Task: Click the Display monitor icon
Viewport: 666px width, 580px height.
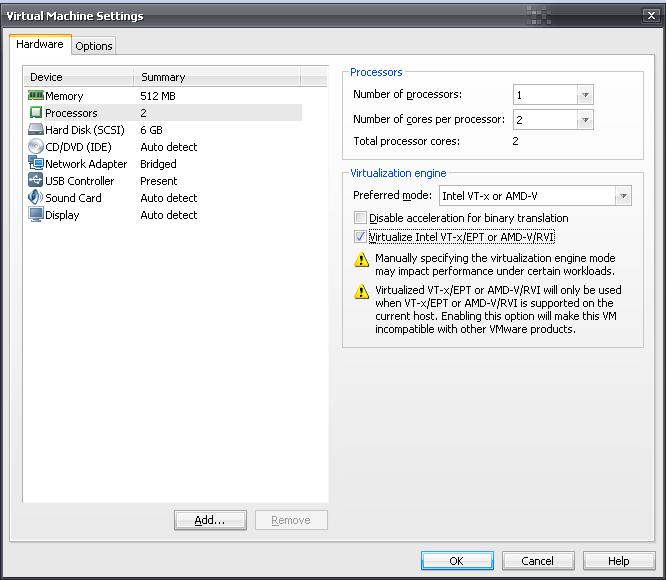Action: (36, 214)
